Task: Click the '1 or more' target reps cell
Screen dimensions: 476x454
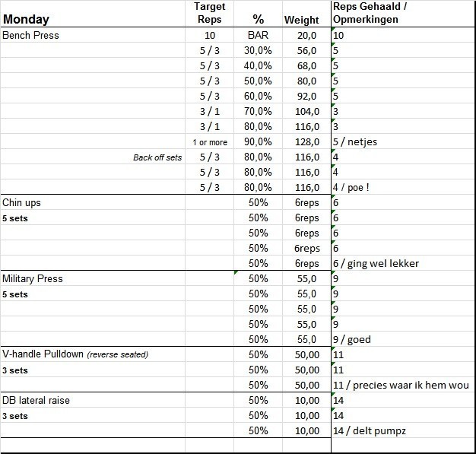Action: click(x=209, y=142)
